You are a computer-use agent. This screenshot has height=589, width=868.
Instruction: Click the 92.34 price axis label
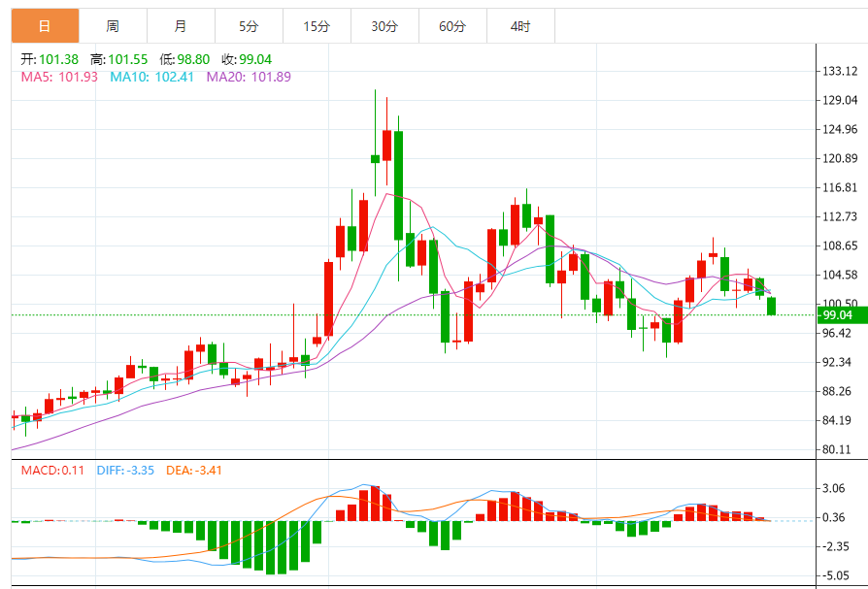(837, 362)
